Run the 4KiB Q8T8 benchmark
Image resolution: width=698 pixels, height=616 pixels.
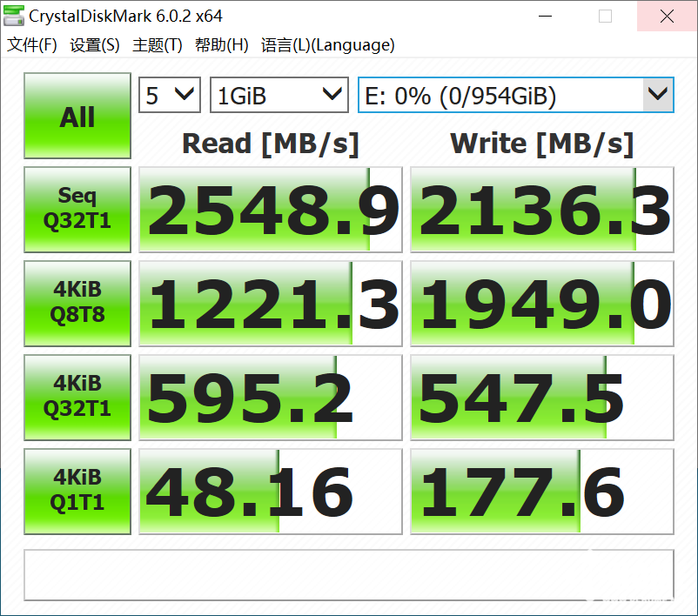pyautogui.click(x=77, y=304)
